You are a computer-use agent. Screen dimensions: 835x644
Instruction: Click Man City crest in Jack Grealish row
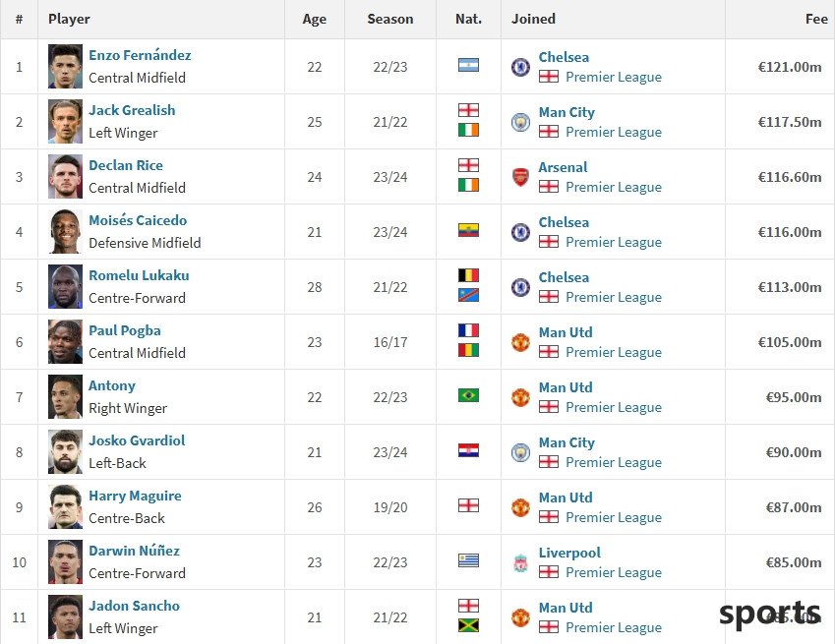[x=520, y=122]
